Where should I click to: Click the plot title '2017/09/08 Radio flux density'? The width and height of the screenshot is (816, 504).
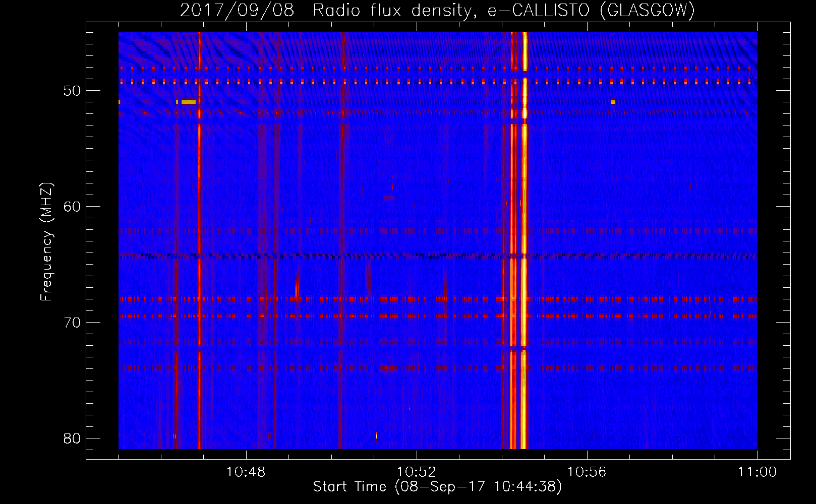(326, 10)
